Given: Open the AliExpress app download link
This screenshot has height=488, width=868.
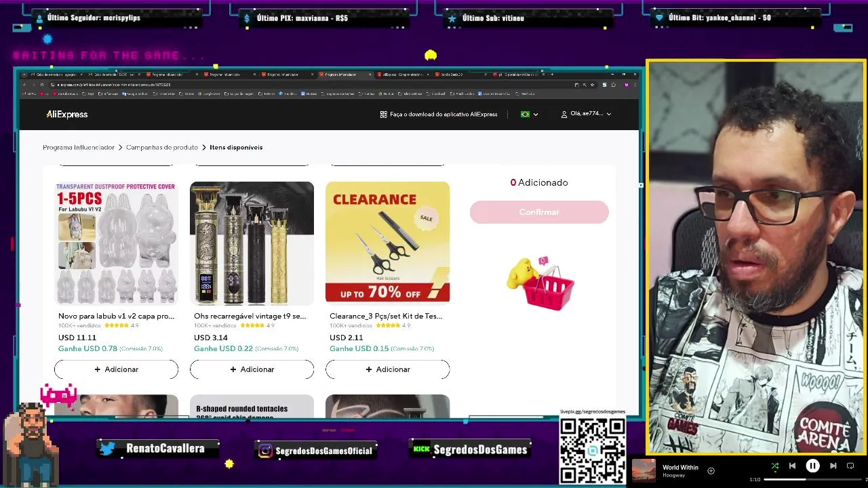Looking at the screenshot, I should pos(439,115).
